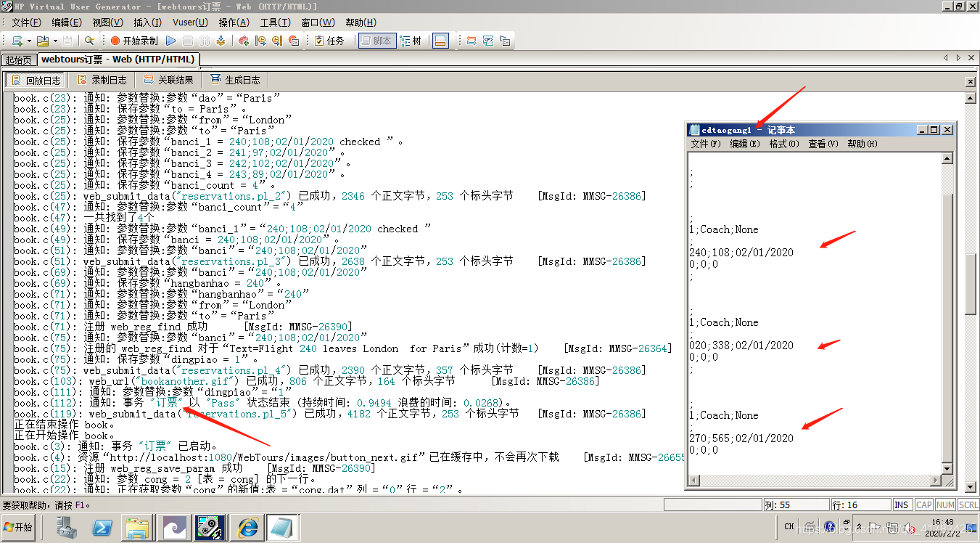
Task: Click the blue run replay play icon
Action: coord(171,41)
